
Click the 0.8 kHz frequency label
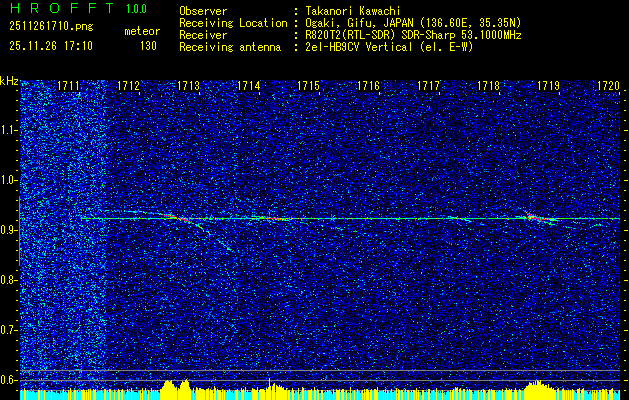[x=7, y=280]
